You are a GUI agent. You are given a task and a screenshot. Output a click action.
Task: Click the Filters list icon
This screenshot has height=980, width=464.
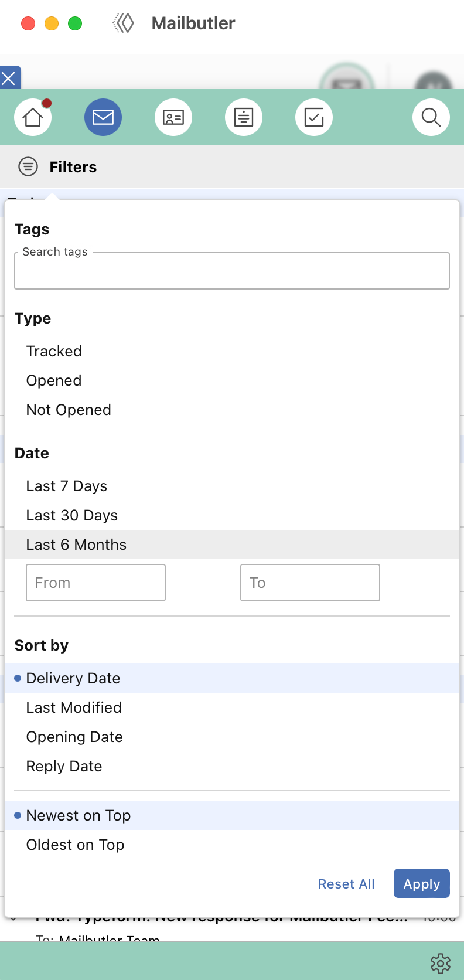pyautogui.click(x=28, y=167)
